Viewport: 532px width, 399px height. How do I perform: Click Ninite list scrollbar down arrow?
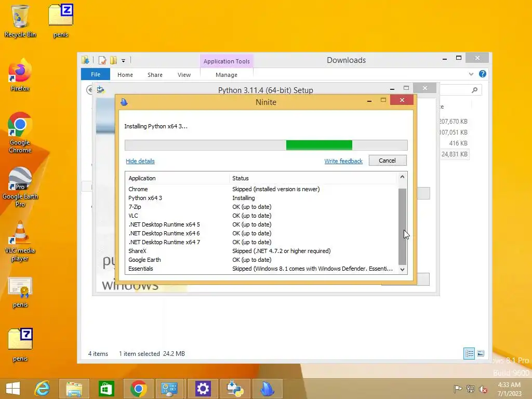pos(403,270)
